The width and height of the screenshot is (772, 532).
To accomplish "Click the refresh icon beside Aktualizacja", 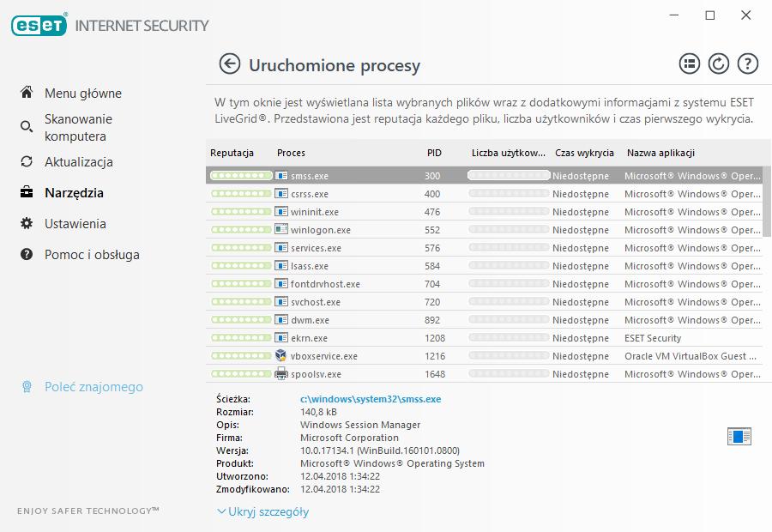I will (27, 161).
